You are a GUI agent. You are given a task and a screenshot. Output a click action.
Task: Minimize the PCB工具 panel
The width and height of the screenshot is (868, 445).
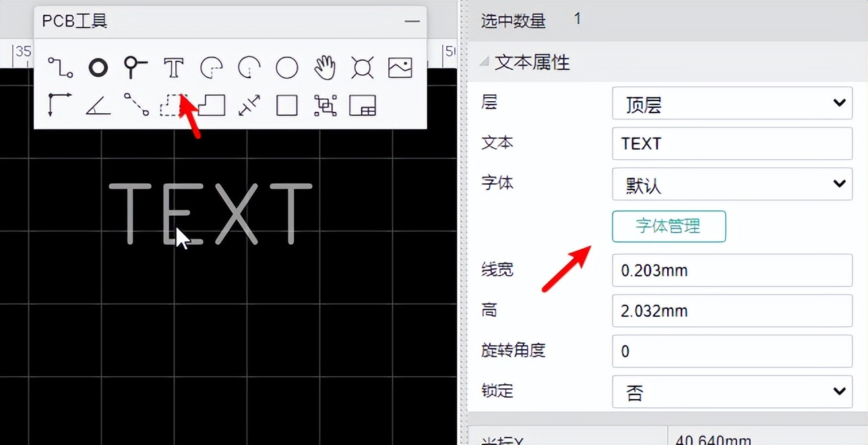(412, 21)
